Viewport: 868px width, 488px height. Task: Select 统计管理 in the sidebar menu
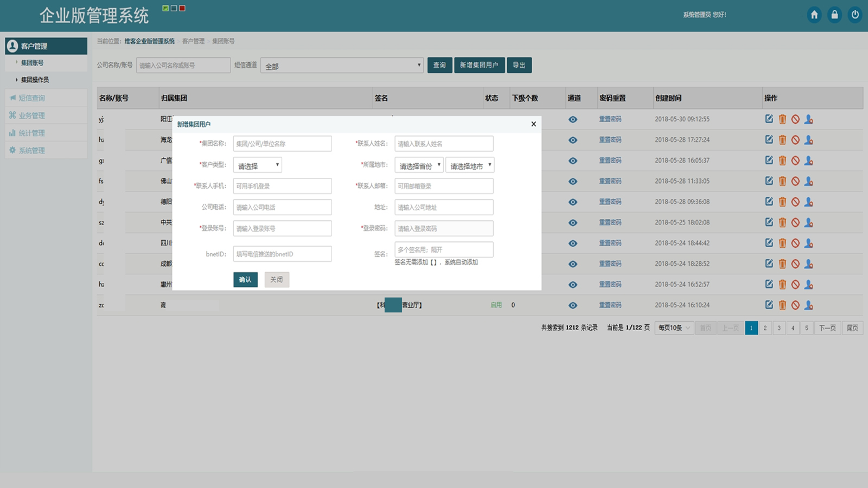pos(31,133)
